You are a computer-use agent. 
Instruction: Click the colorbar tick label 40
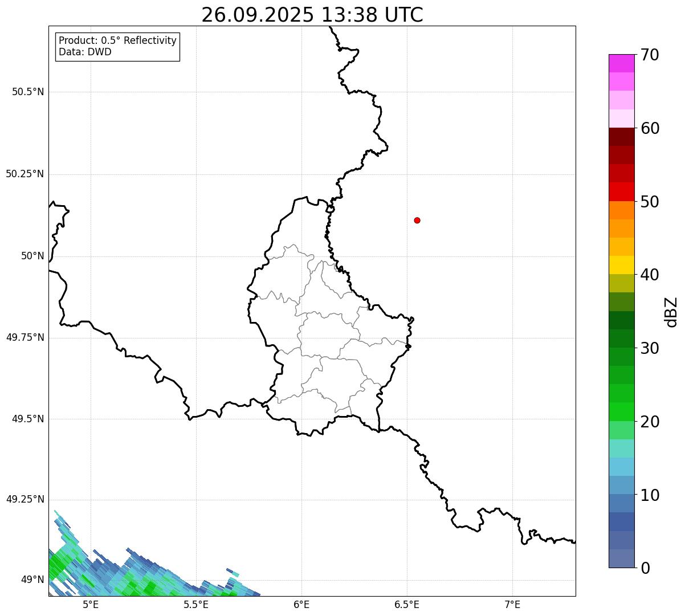650,275
